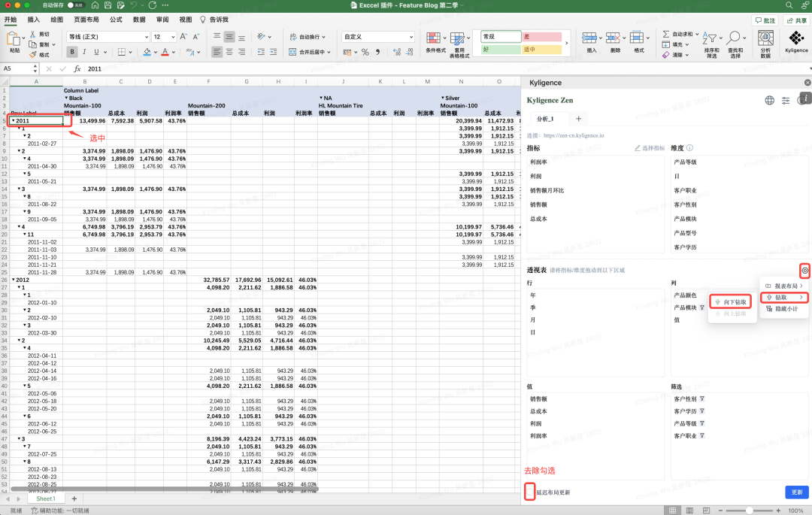Open the 插入 ribbon tab

click(33, 20)
